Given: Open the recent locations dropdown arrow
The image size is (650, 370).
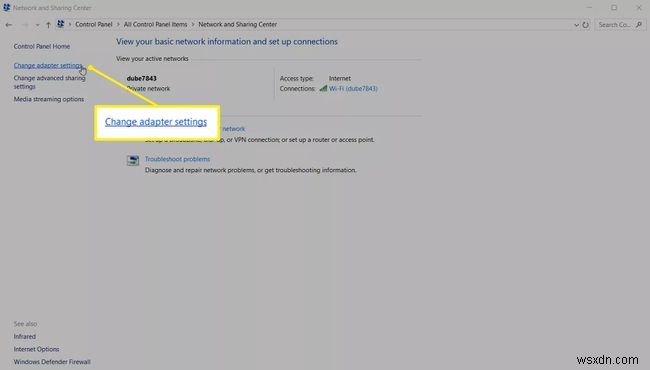Looking at the screenshot, I should click(x=37, y=25).
